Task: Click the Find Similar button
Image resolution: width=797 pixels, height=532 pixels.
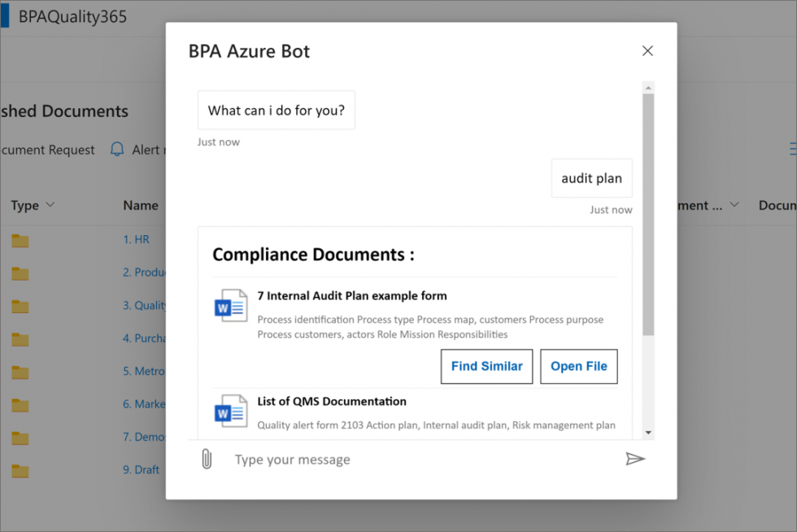Action: click(486, 366)
